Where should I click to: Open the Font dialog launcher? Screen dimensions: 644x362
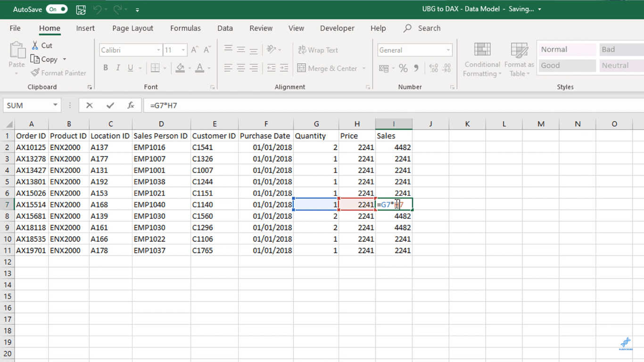[213, 87]
